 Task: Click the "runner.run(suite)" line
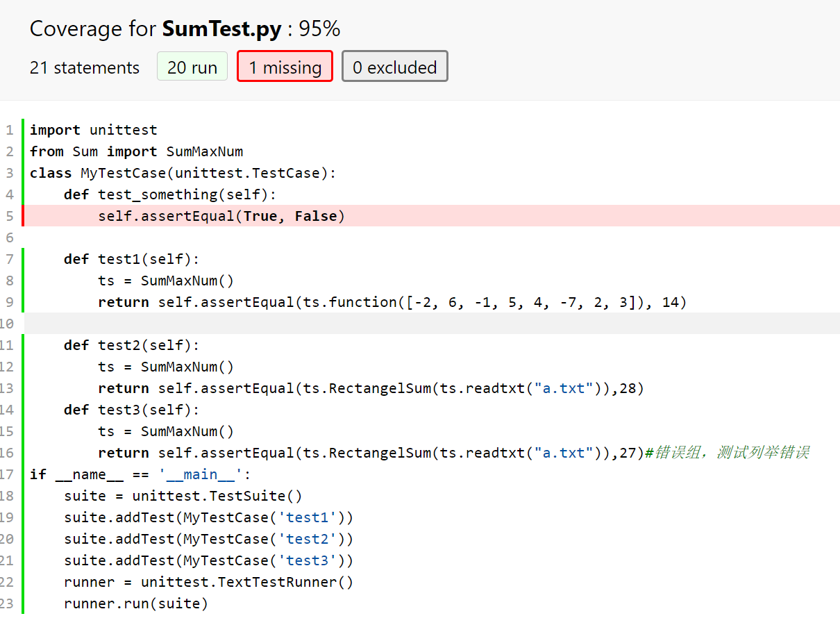(x=136, y=603)
